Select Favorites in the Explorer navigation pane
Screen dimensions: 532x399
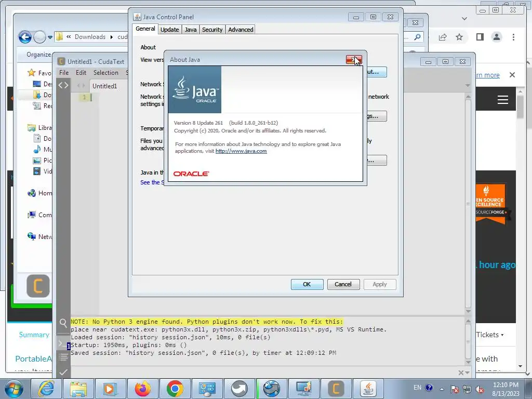pos(39,73)
